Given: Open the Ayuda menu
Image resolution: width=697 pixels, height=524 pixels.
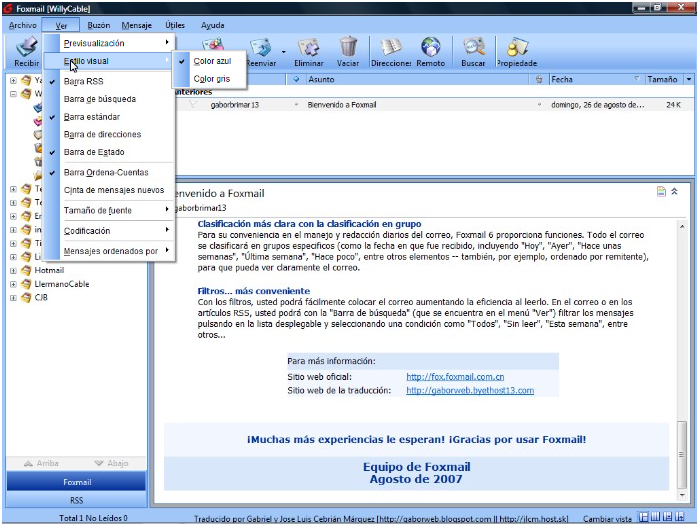Looking at the screenshot, I should [x=212, y=25].
